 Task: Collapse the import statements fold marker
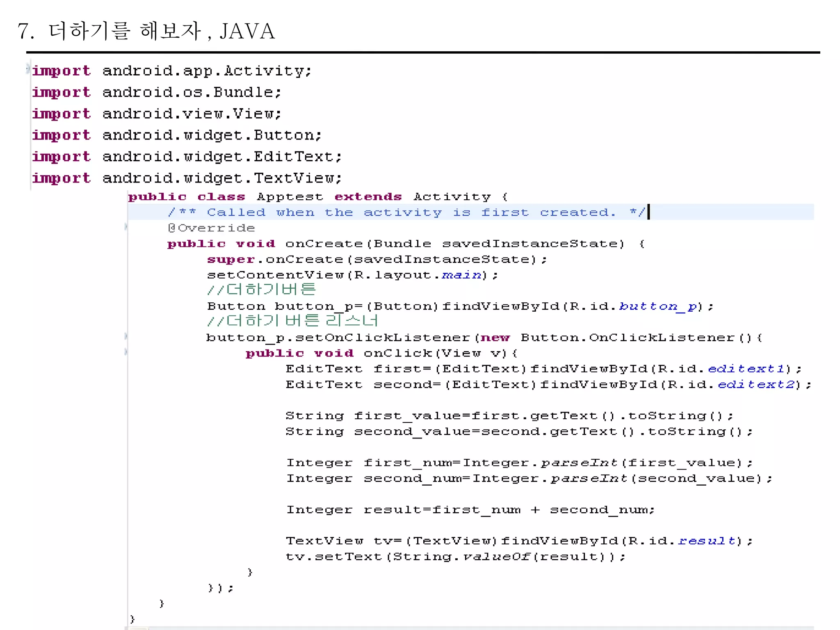coord(28,68)
